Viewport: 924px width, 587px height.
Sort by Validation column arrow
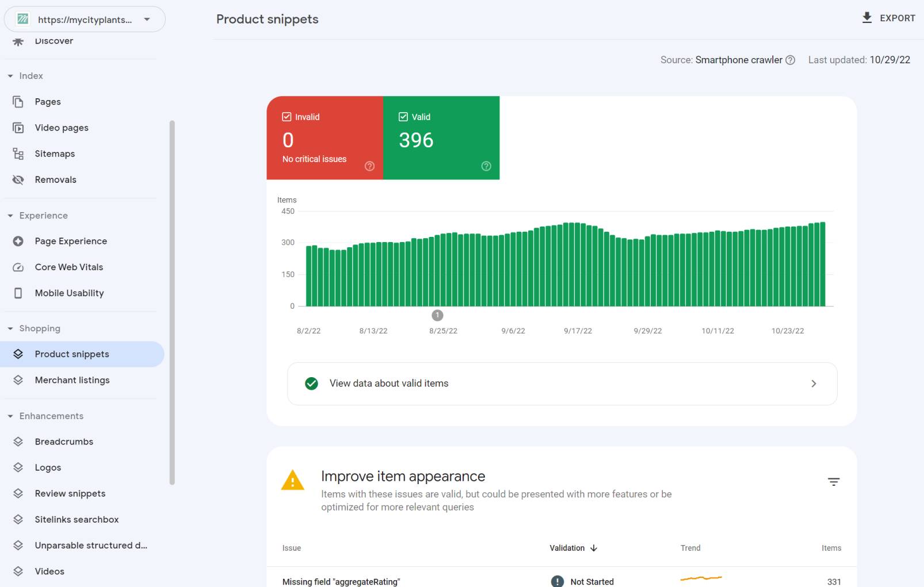pyautogui.click(x=594, y=548)
